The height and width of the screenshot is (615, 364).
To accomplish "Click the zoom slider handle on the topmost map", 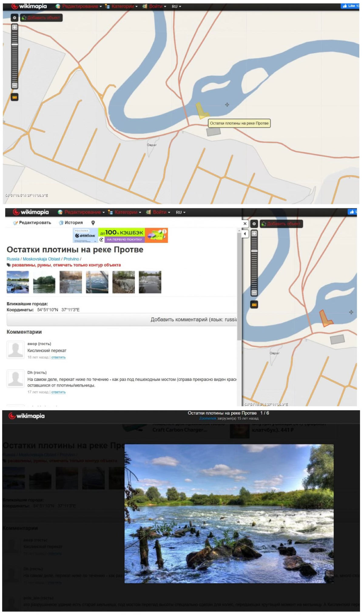I will click(15, 44).
